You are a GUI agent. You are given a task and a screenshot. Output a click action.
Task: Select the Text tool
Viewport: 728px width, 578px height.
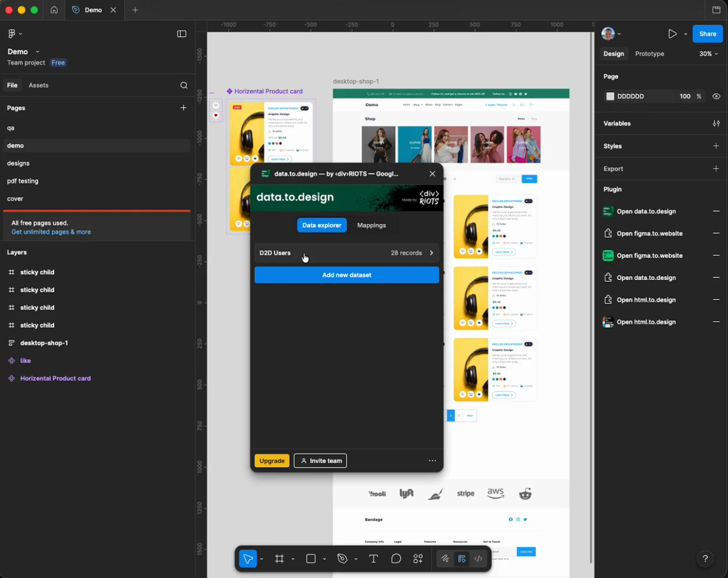pyautogui.click(x=373, y=559)
